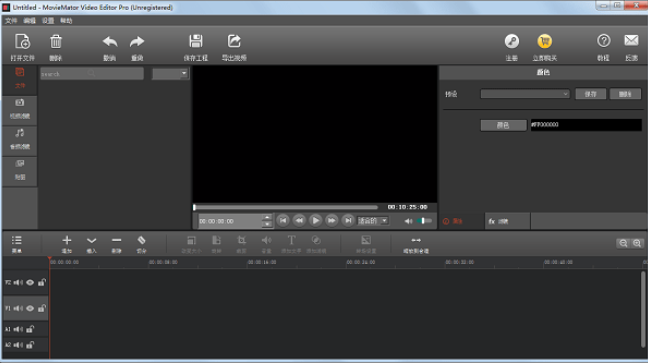
Task: Toggle lock on V1 track
Action: [x=41, y=308]
